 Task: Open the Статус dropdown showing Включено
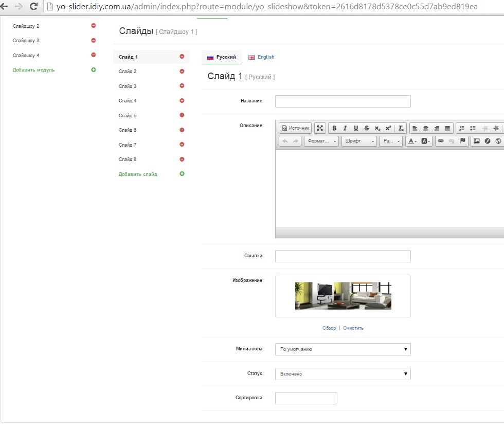343,373
